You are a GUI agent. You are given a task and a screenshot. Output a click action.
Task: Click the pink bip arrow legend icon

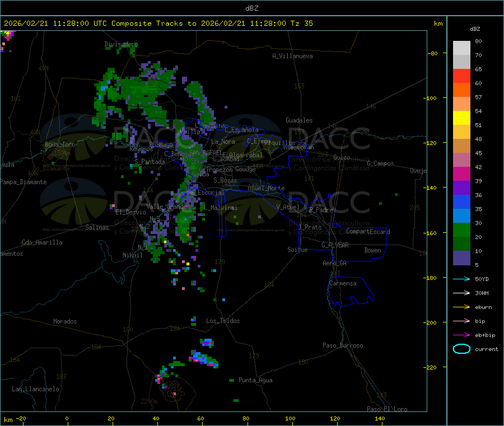pos(461,321)
